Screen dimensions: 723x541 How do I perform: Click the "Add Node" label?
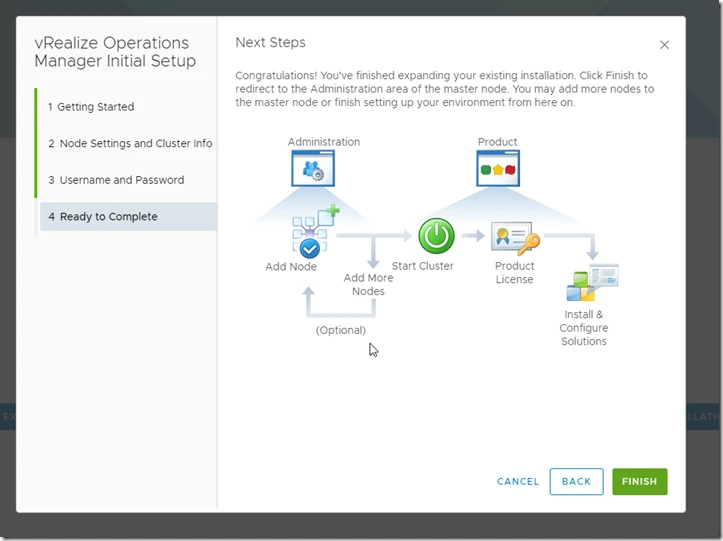[x=291, y=267]
